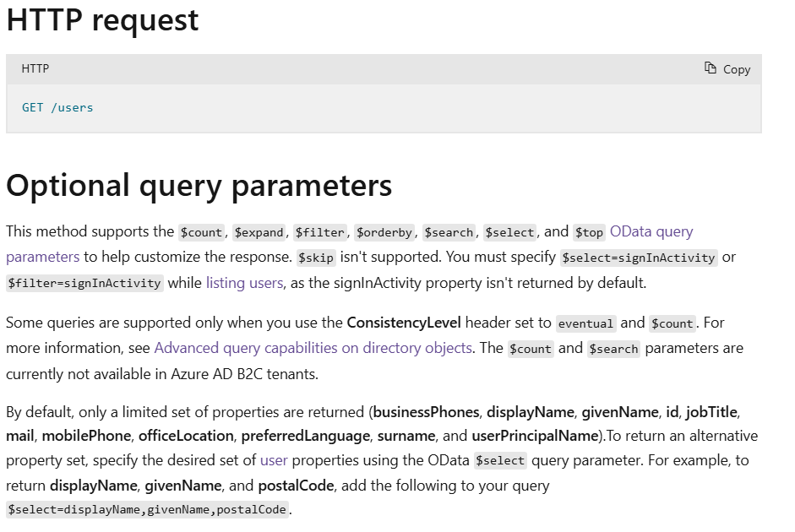The width and height of the screenshot is (795, 532).
Task: Open Advanced query capabilities on directory objects link
Action: [313, 348]
